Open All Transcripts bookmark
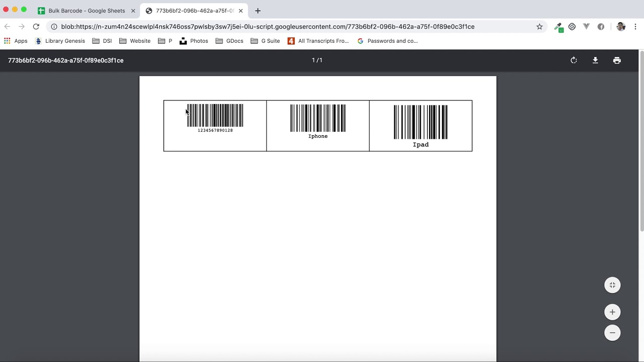 pos(318,41)
